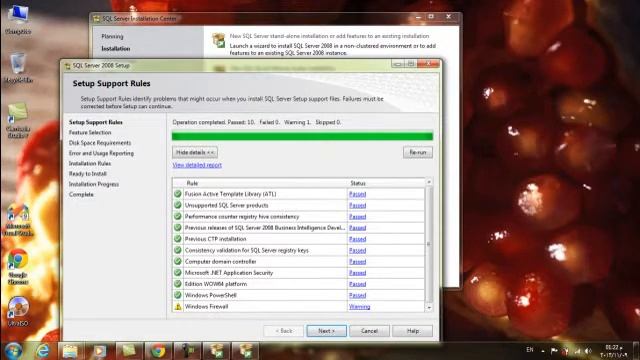Click green check icon for Previous CTP installation
Viewport: 640px width, 360px height.
point(178,239)
